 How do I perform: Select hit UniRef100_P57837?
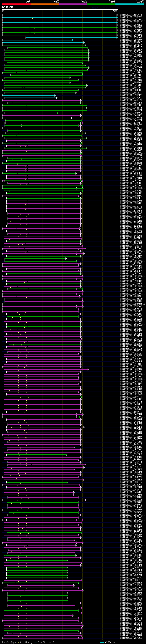click(x=131, y=533)
